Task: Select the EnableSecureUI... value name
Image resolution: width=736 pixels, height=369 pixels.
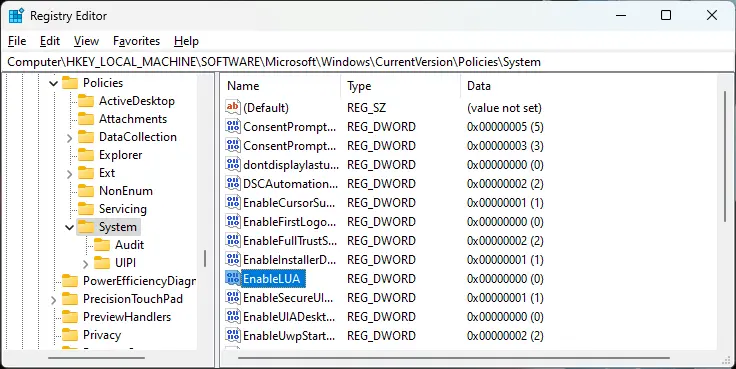Action: pos(288,298)
